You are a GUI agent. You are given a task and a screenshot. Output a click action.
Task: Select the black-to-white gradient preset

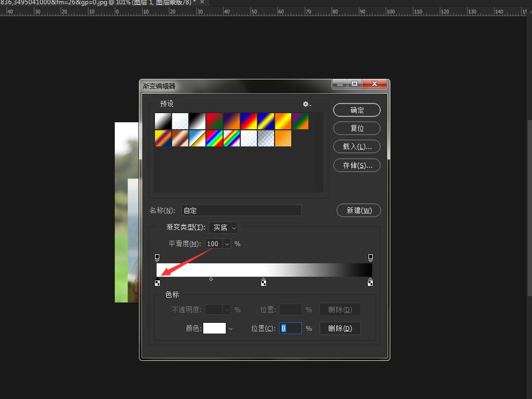[197, 121]
